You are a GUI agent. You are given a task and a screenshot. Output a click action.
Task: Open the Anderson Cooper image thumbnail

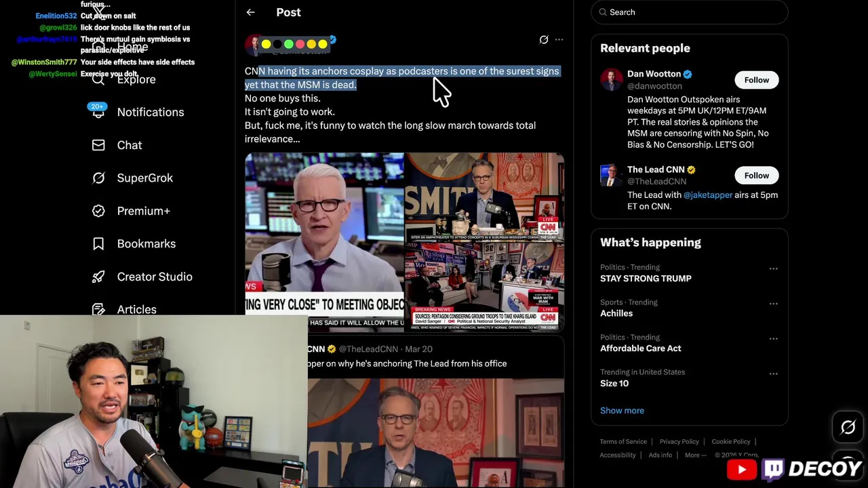pos(324,242)
